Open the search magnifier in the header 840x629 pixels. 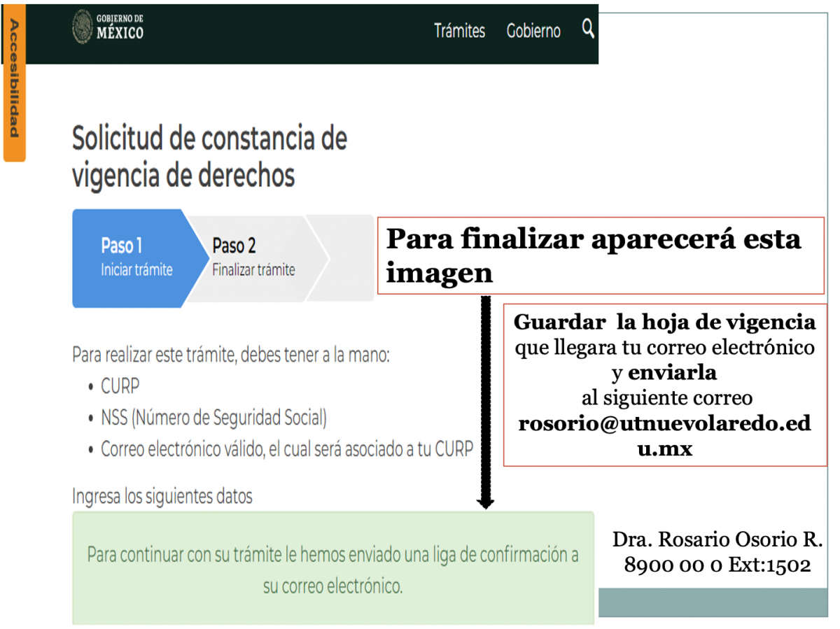588,29
